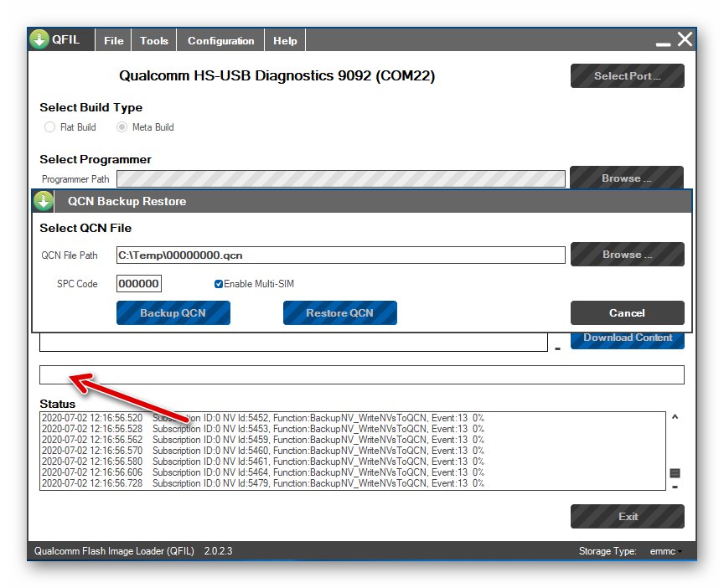The width and height of the screenshot is (724, 588).
Task: Click Browse next to Programmer Path
Action: coord(627,178)
